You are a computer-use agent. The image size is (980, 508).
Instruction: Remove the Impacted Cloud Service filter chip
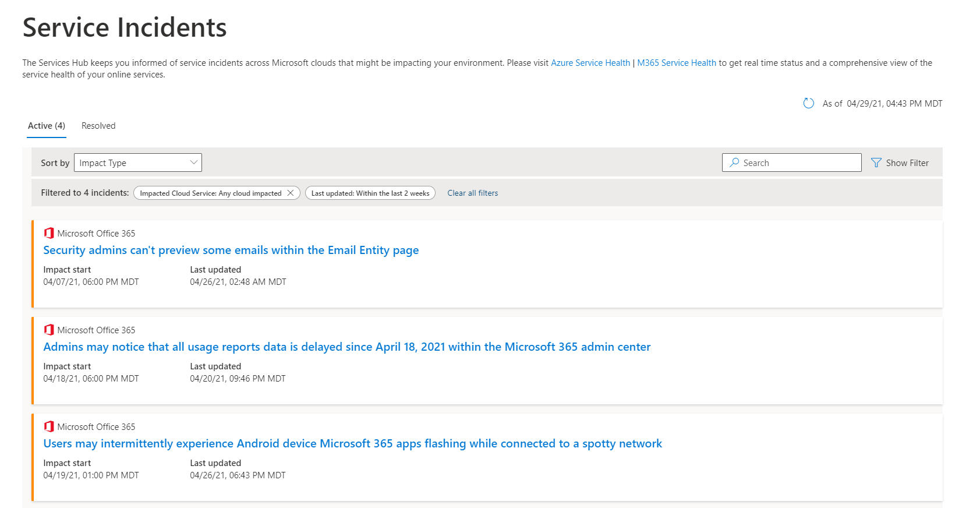pyautogui.click(x=291, y=193)
